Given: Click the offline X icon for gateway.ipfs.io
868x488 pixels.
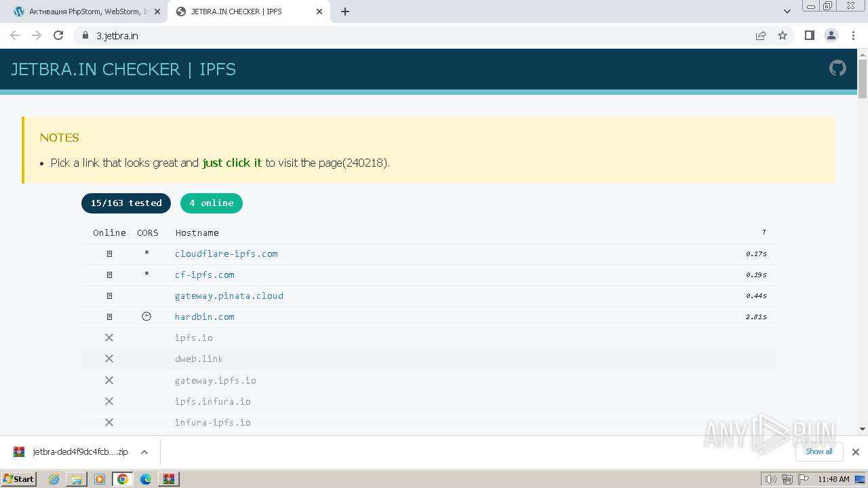Looking at the screenshot, I should click(108, 380).
